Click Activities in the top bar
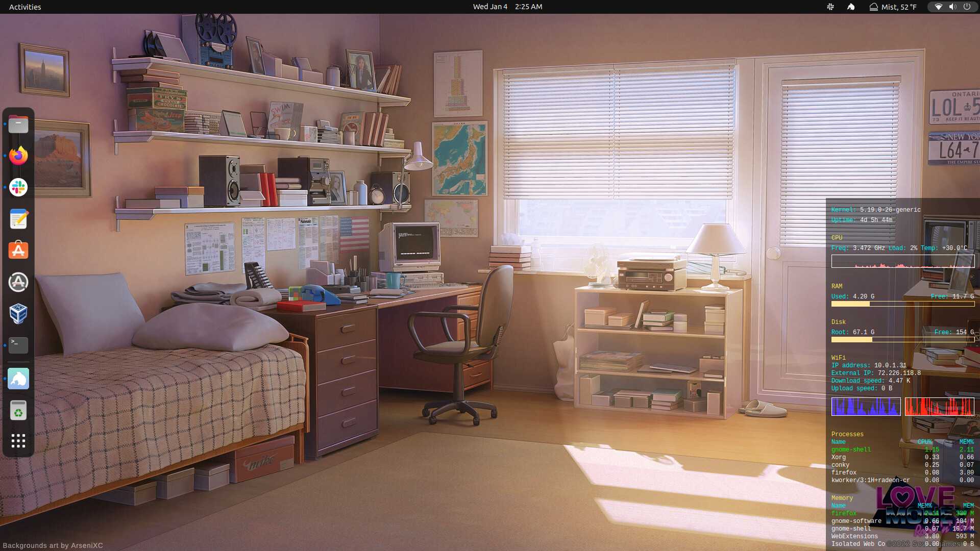Viewport: 980px width, 551px height. pyautogui.click(x=25, y=7)
